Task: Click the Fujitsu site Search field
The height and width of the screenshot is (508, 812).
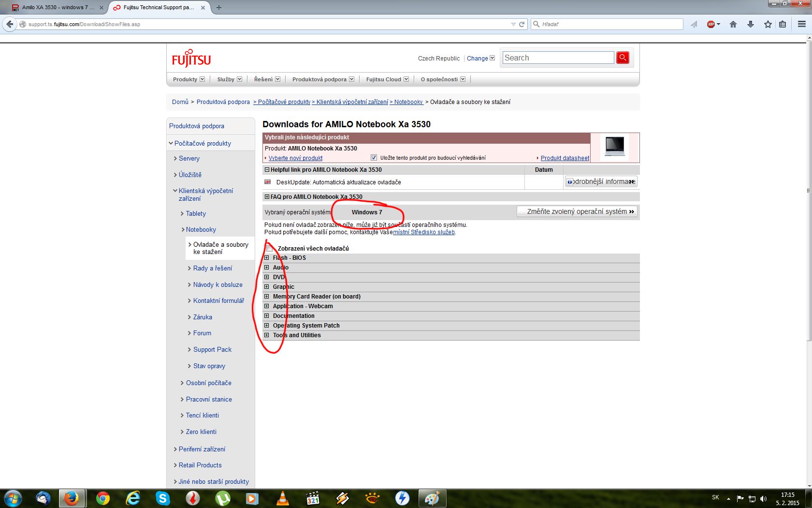Action: click(558, 58)
